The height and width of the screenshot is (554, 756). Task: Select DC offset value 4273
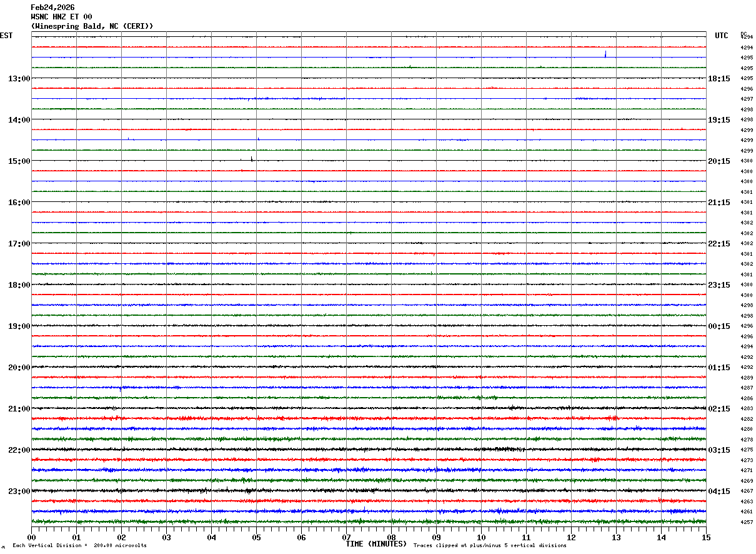(x=747, y=460)
